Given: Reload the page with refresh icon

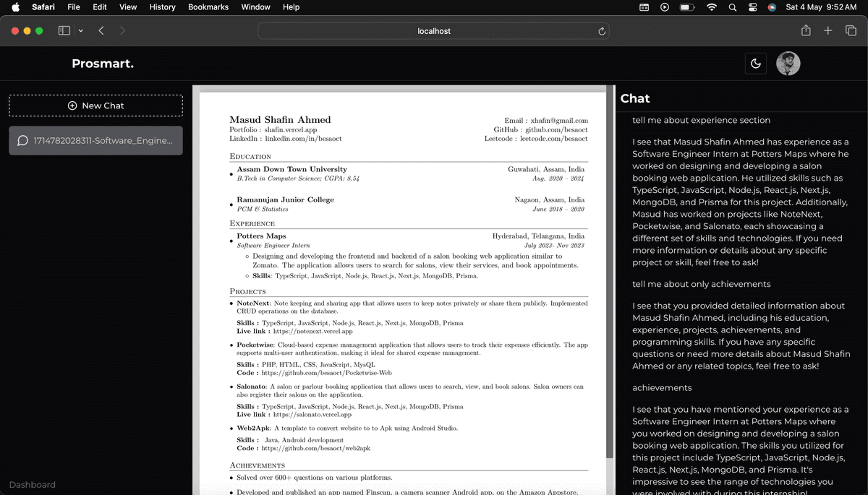Looking at the screenshot, I should pos(601,31).
